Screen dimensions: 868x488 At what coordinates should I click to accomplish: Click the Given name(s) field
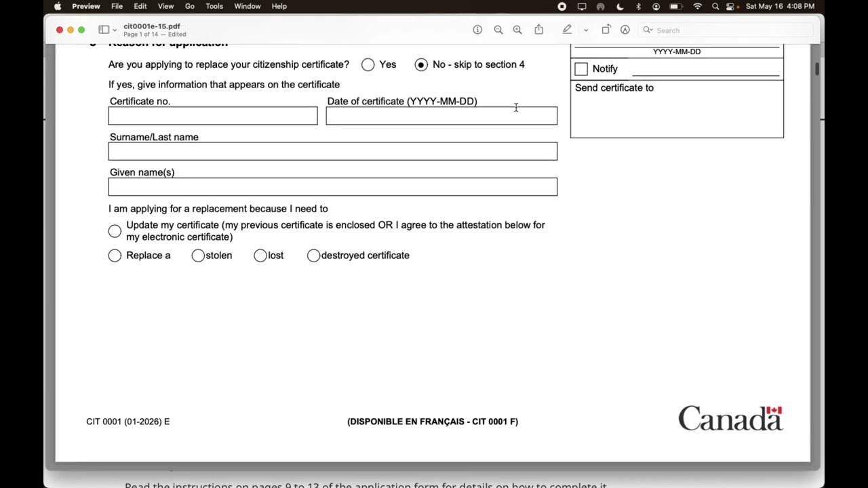(x=333, y=186)
